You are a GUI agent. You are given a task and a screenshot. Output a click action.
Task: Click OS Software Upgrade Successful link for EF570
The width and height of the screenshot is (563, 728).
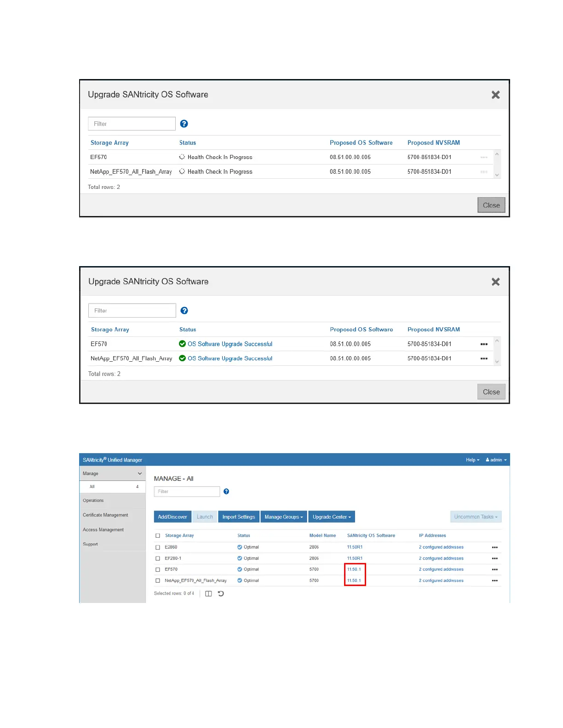[230, 344]
